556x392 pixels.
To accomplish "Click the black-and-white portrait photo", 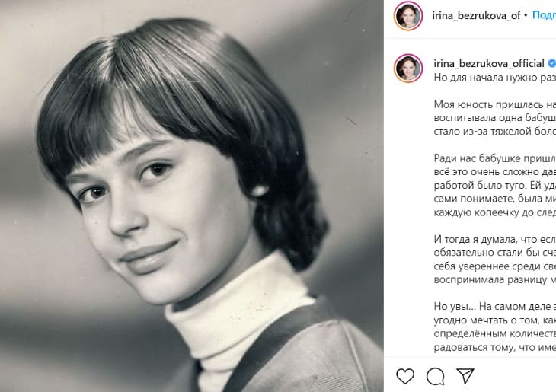I will 191,196.
